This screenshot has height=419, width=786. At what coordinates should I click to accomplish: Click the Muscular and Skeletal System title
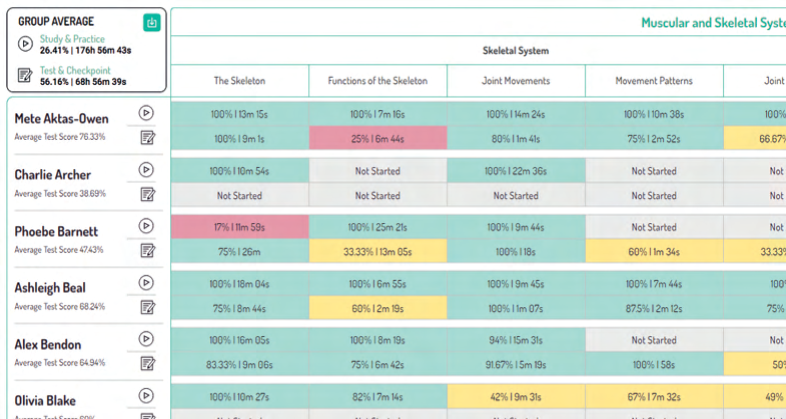[x=713, y=23]
